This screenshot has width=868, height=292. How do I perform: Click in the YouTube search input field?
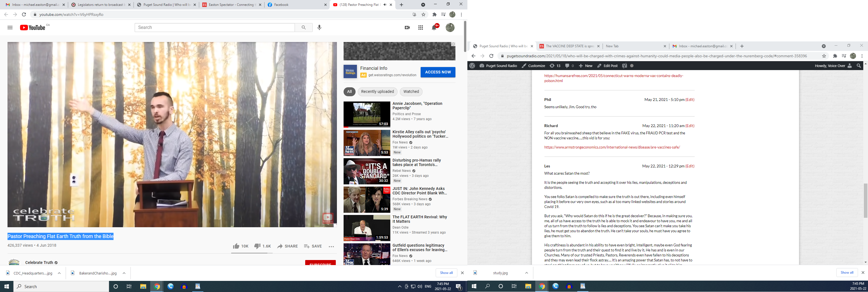pos(215,27)
